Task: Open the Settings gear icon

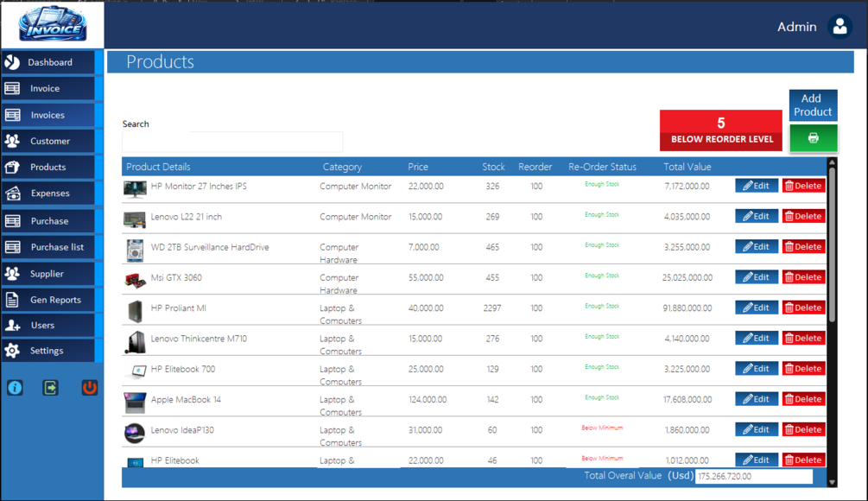Action: [12, 351]
